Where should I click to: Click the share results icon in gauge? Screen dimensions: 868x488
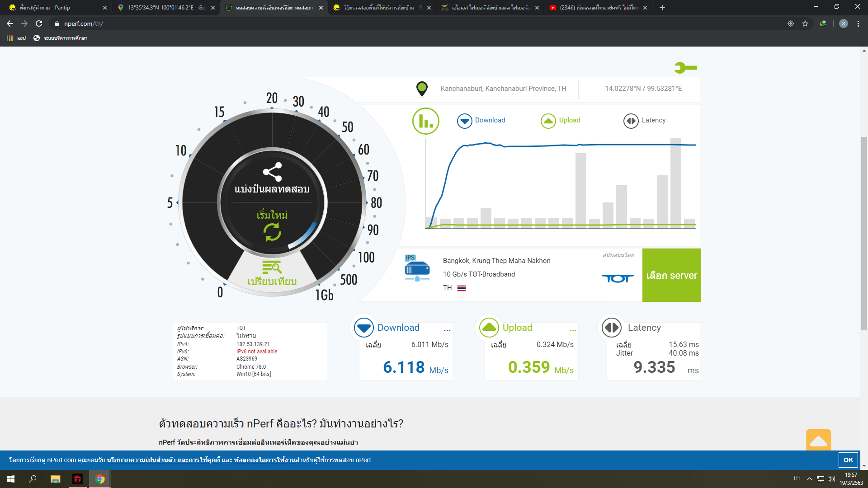coord(272,172)
